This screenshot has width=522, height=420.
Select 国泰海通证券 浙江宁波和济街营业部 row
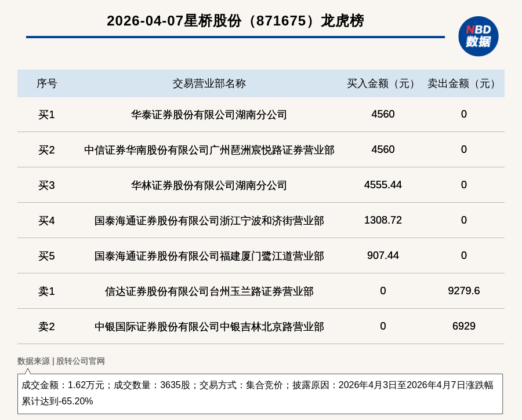(x=209, y=221)
